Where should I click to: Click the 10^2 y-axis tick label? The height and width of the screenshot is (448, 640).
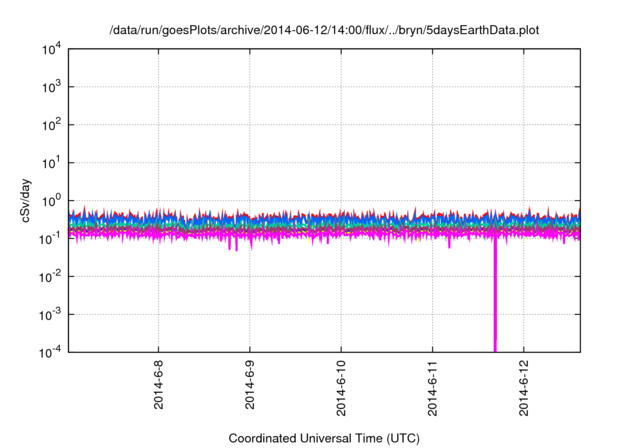(52, 125)
